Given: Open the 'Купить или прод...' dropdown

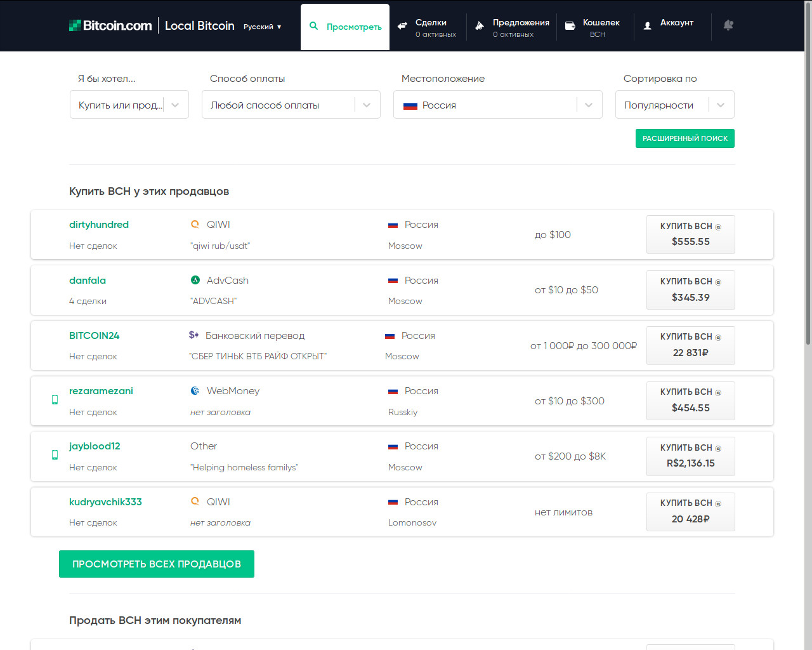Looking at the screenshot, I should point(129,105).
